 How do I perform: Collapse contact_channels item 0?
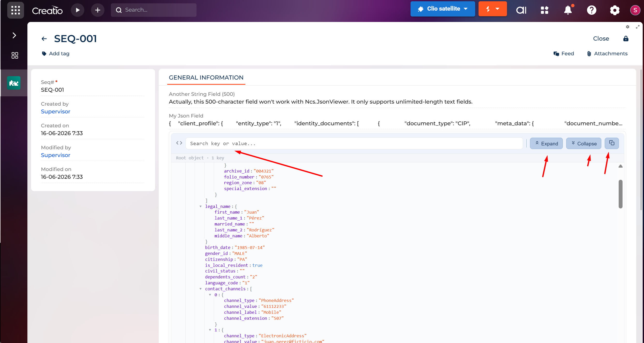(x=210, y=295)
